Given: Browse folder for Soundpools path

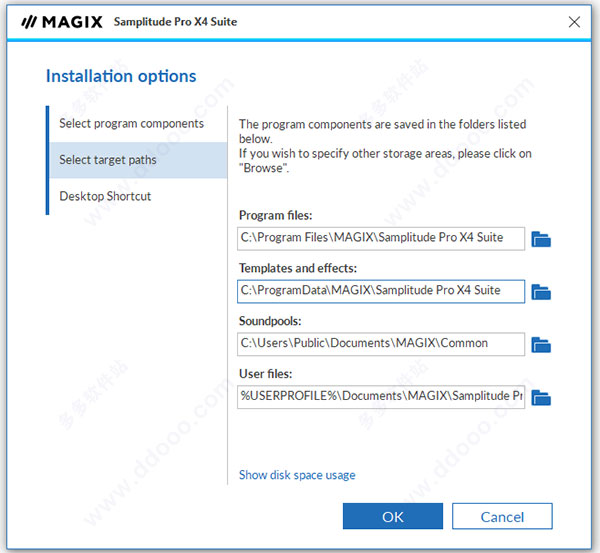Looking at the screenshot, I should pyautogui.click(x=541, y=345).
